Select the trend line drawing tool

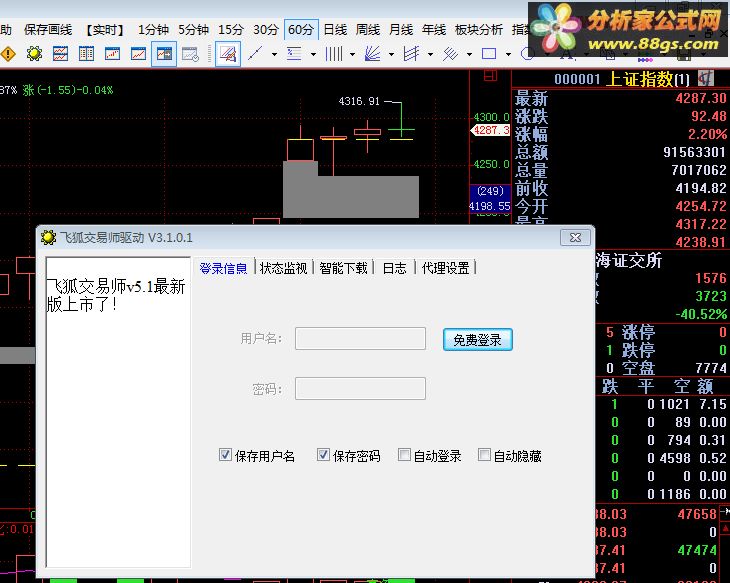point(255,54)
